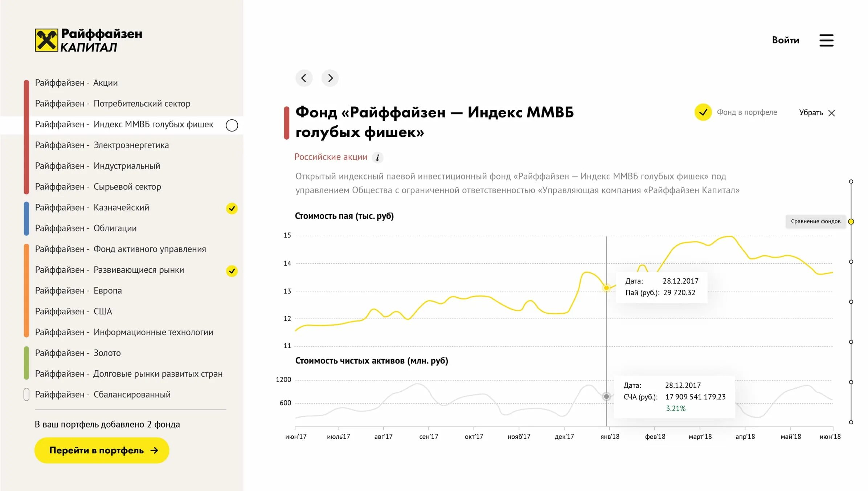Select Райффайзен - Информационные технологии fund

point(124,332)
